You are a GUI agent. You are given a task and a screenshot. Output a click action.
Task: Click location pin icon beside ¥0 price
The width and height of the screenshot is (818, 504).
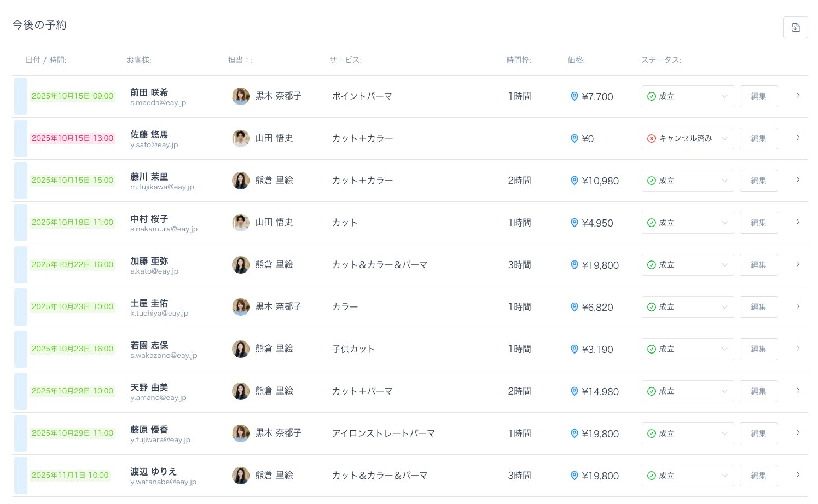pyautogui.click(x=574, y=138)
